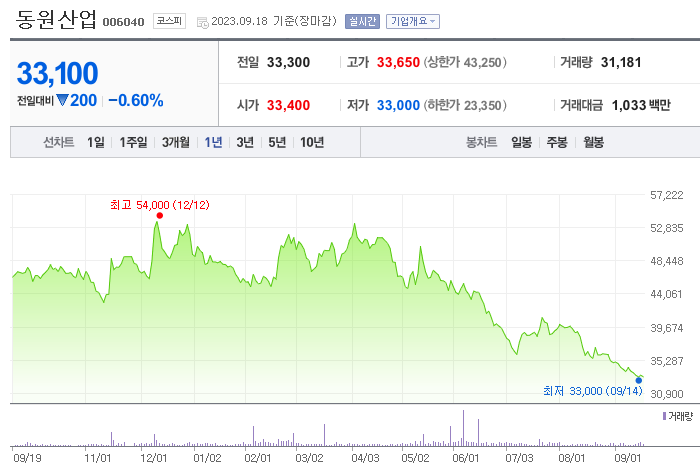
Task: Click the 44,061 y-axis label
Action: click(x=667, y=294)
